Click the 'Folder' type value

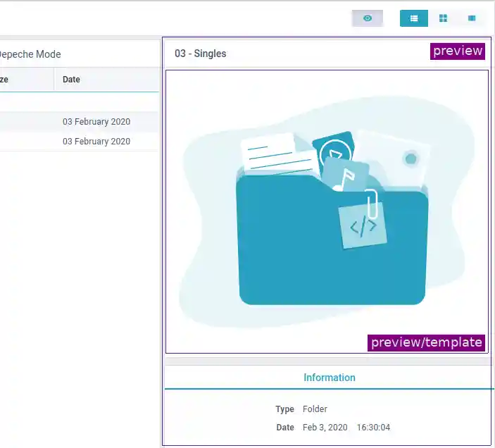(x=315, y=409)
